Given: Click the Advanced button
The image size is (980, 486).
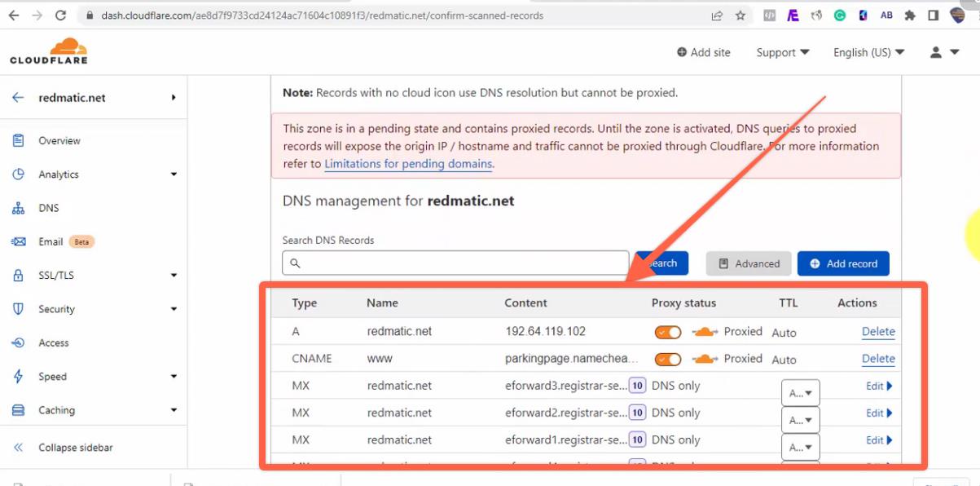Looking at the screenshot, I should [x=749, y=263].
